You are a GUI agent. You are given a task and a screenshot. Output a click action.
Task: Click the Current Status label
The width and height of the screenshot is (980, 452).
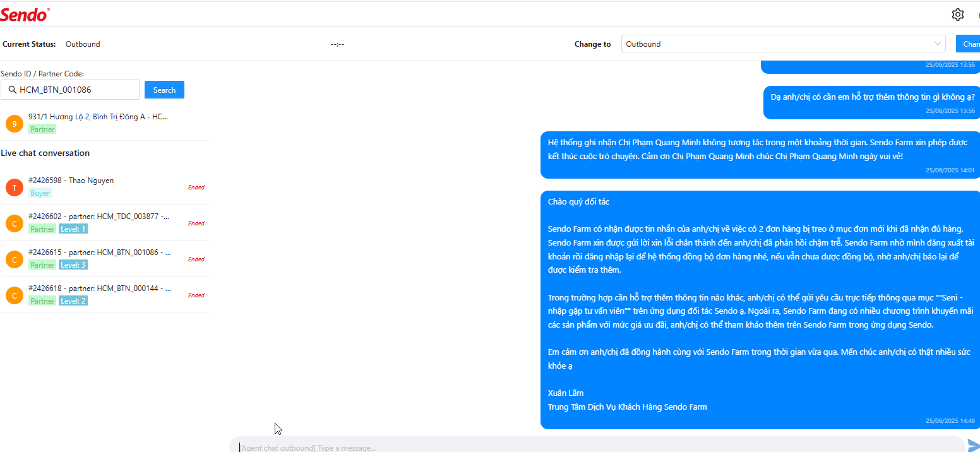pos(29,44)
